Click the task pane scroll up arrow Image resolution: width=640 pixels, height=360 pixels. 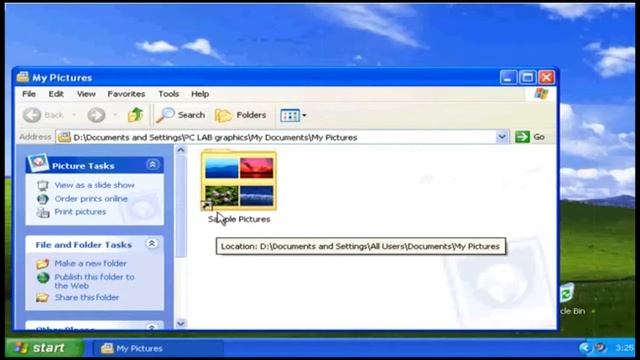181,150
